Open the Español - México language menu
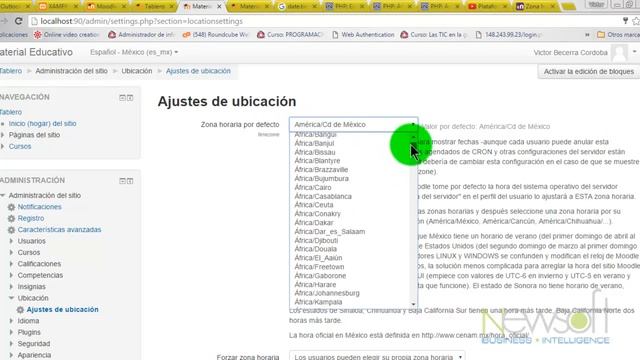The height and width of the screenshot is (360, 640). tap(134, 52)
